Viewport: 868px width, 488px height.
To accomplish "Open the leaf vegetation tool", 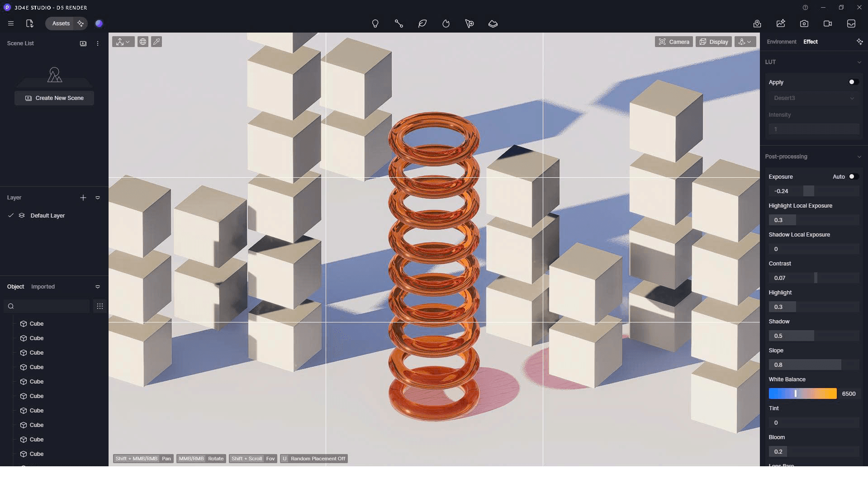I will (422, 24).
